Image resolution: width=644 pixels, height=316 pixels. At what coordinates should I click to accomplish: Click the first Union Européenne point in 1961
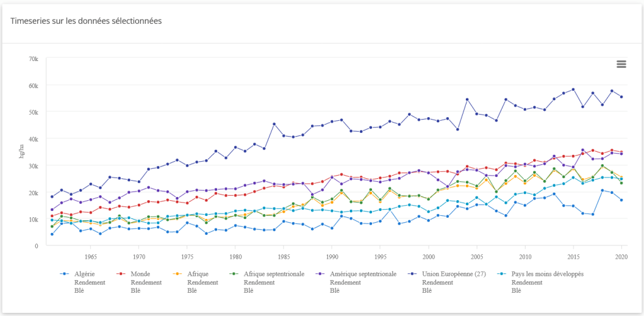pos(52,196)
